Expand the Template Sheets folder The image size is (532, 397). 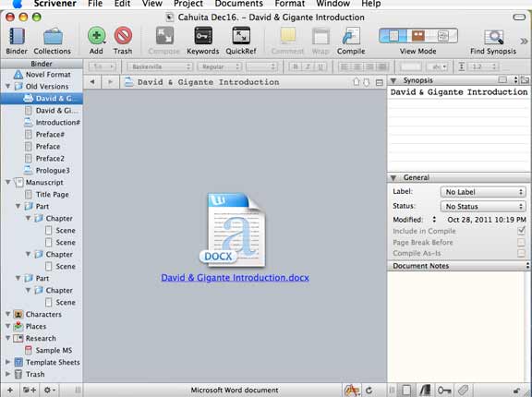[7, 362]
